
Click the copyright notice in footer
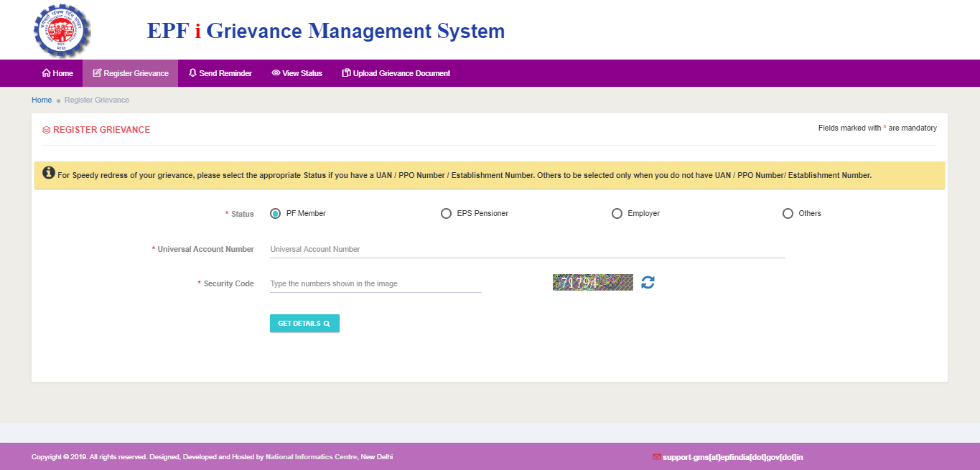click(x=213, y=457)
